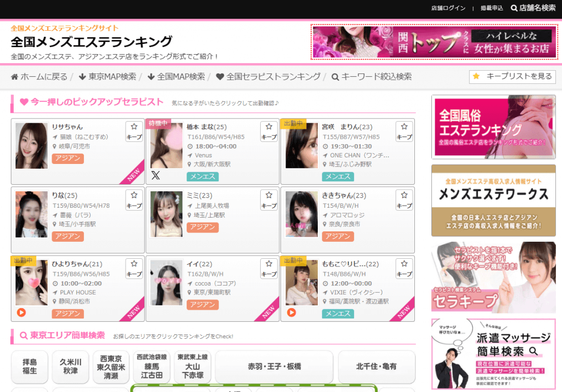
Task: Go back via ホームに戻る link
Action: 39,77
